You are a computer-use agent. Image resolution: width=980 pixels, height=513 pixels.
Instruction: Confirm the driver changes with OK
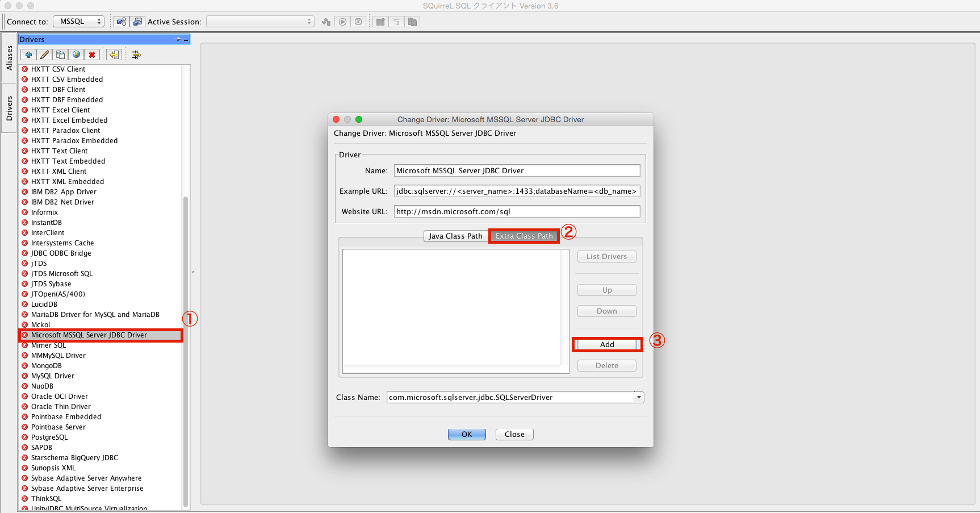click(x=467, y=434)
